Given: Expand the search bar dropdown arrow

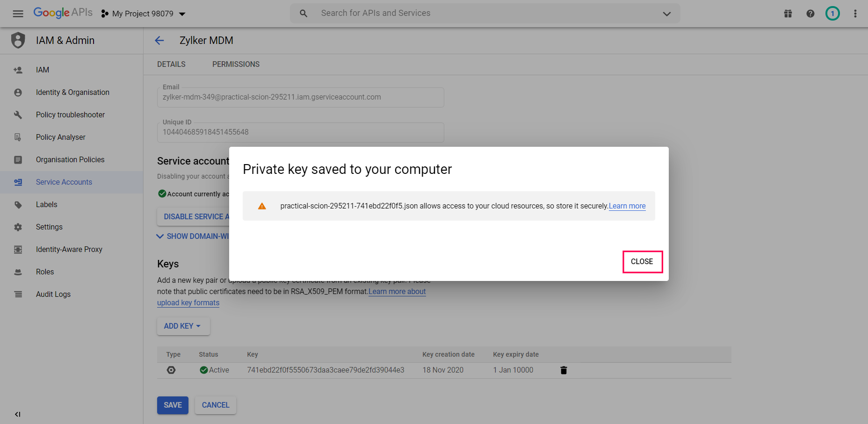Looking at the screenshot, I should (667, 14).
